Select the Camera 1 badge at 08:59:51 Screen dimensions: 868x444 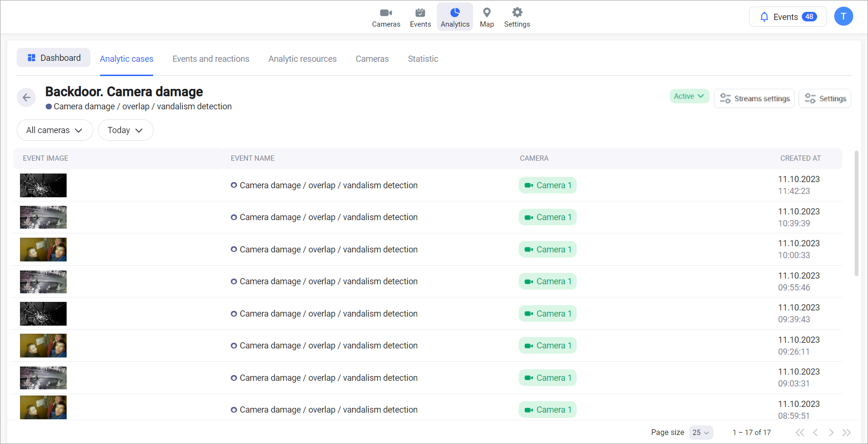point(548,410)
